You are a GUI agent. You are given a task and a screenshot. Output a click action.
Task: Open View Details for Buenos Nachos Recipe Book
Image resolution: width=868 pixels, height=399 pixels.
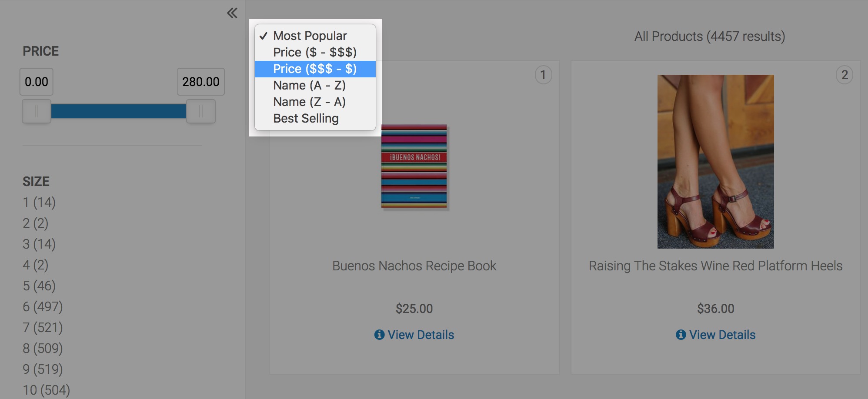[x=420, y=335]
